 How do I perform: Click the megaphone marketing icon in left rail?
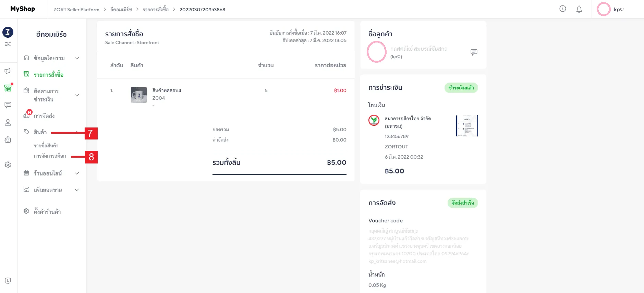pyautogui.click(x=8, y=71)
